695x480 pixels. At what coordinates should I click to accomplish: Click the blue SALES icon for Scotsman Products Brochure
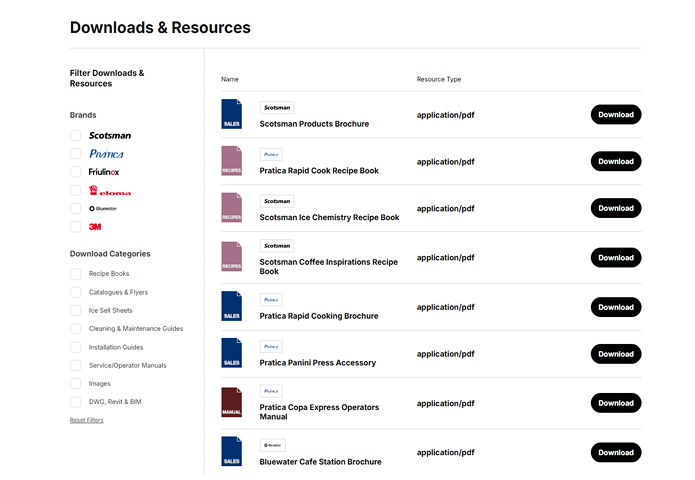(x=231, y=114)
